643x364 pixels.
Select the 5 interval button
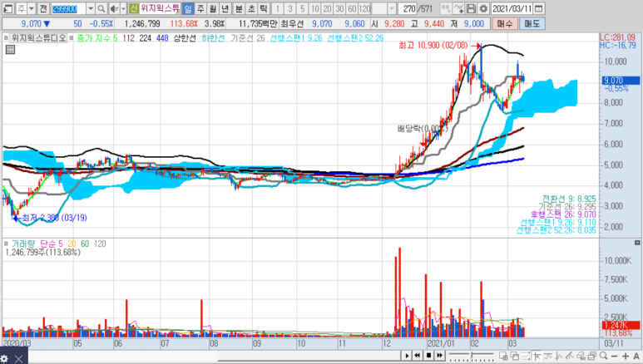coord(302,8)
